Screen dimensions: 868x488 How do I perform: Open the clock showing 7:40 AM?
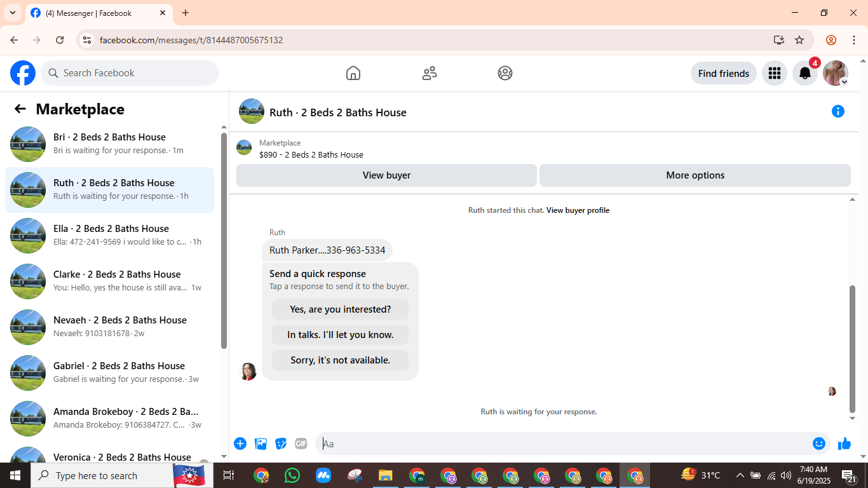[x=813, y=475]
